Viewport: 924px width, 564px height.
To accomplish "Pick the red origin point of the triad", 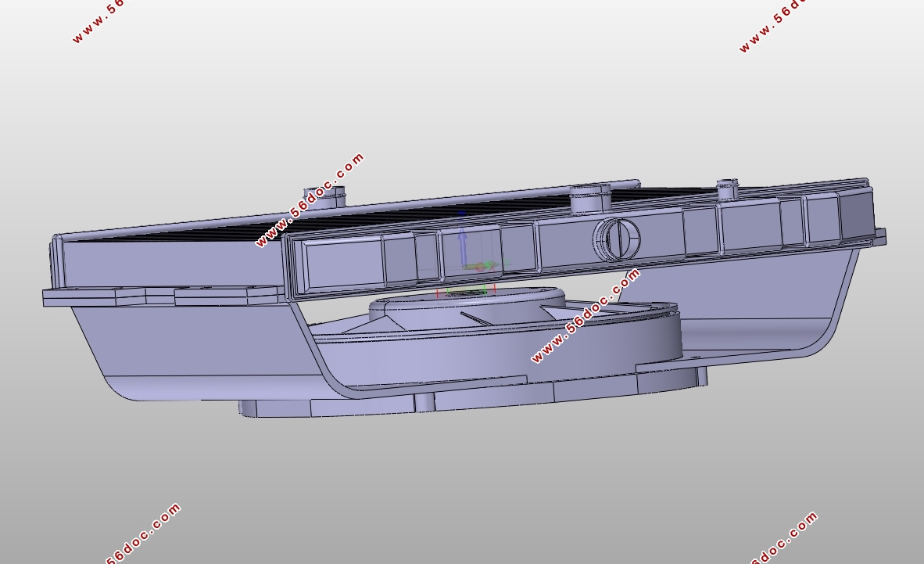I will (x=478, y=268).
